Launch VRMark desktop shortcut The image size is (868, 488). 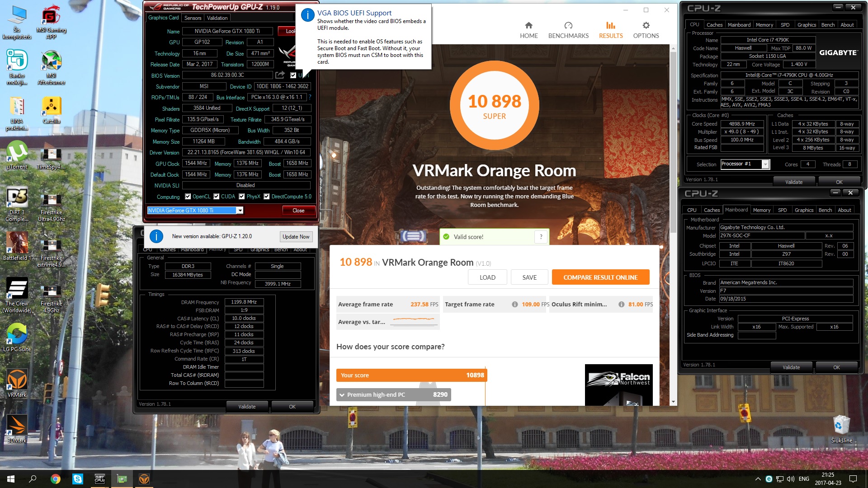(17, 383)
